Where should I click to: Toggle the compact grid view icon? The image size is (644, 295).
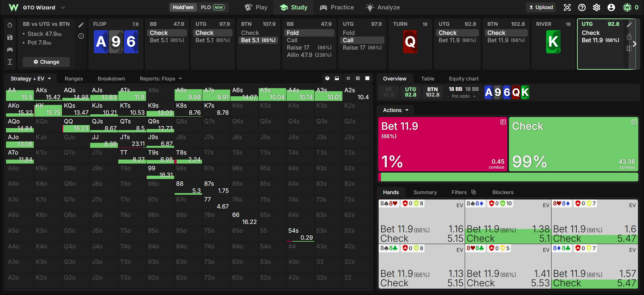click(x=348, y=78)
